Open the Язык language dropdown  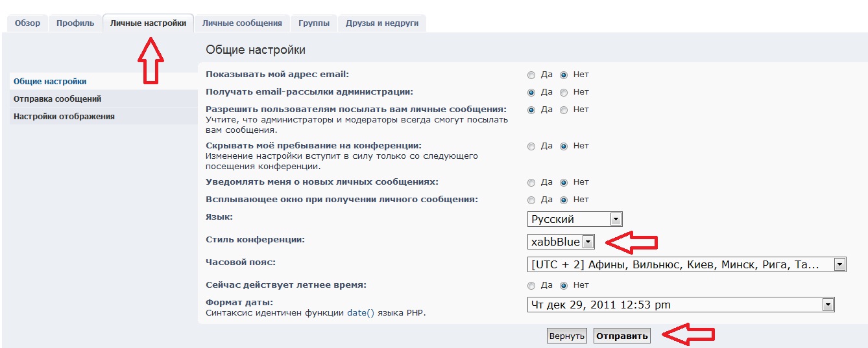pyautogui.click(x=575, y=219)
